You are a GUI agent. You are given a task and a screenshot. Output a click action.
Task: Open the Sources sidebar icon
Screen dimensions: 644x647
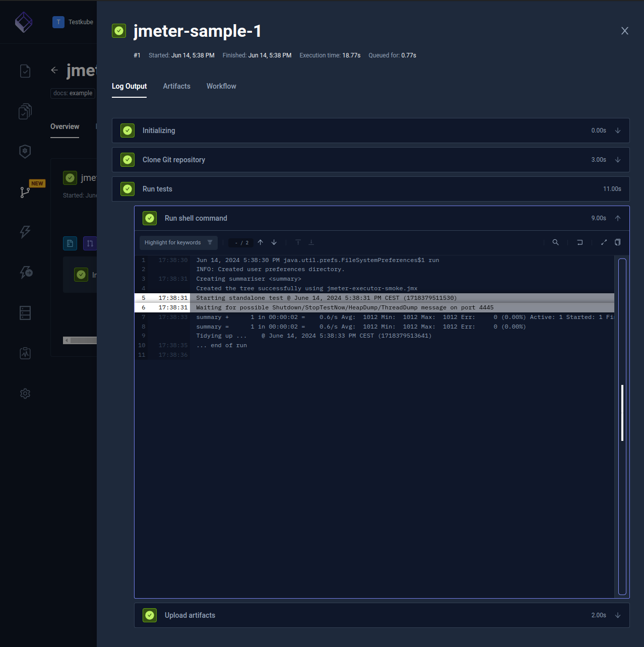(x=25, y=312)
